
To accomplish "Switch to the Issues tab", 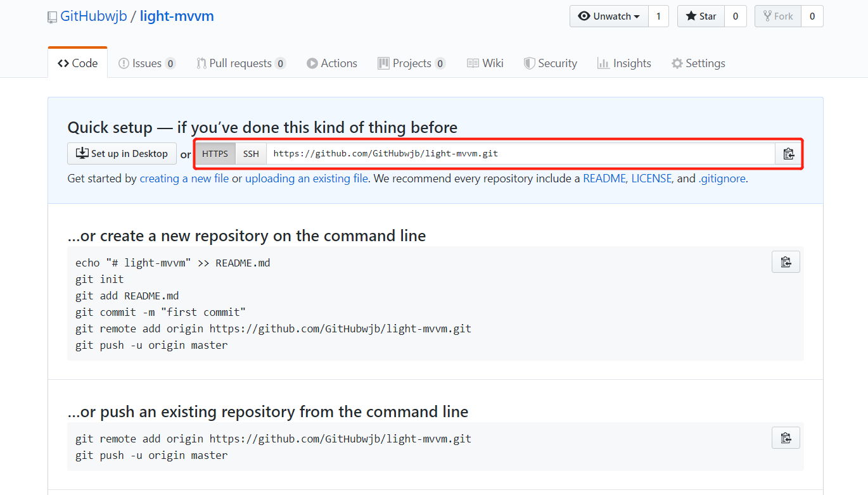I will [147, 63].
